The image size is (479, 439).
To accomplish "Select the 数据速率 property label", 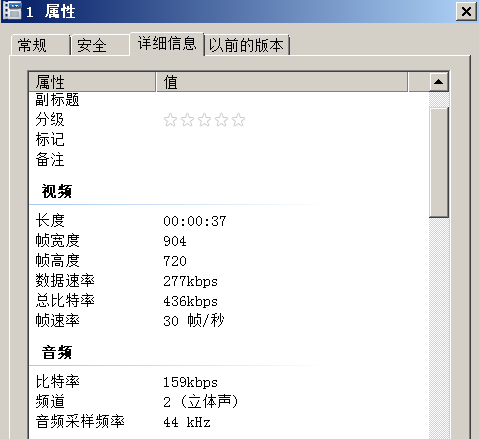I will [65, 280].
